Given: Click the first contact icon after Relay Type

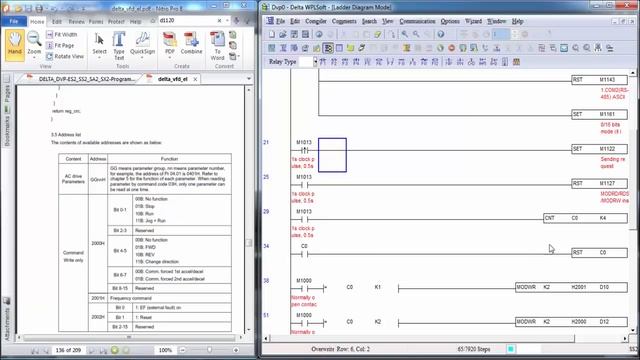Looking at the screenshot, I should tap(323, 62).
